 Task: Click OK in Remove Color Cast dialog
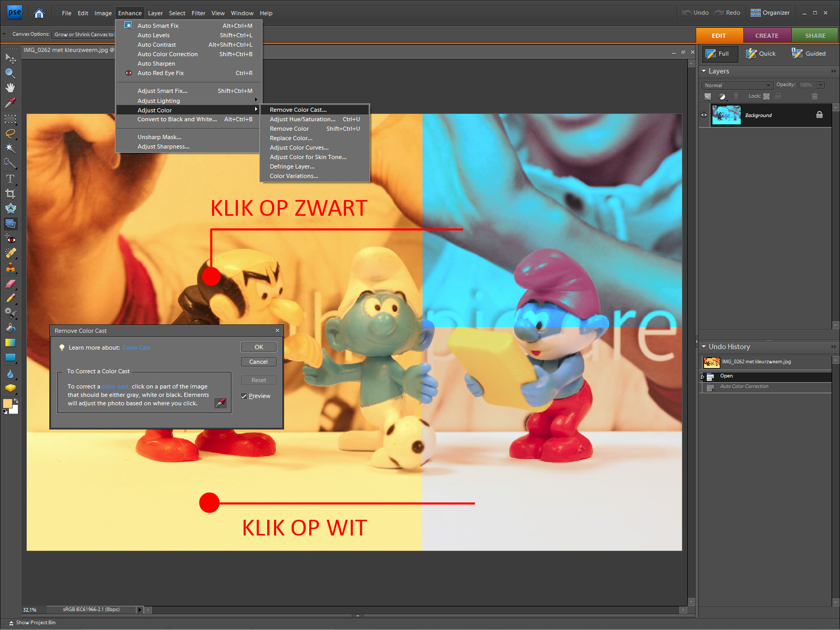259,347
